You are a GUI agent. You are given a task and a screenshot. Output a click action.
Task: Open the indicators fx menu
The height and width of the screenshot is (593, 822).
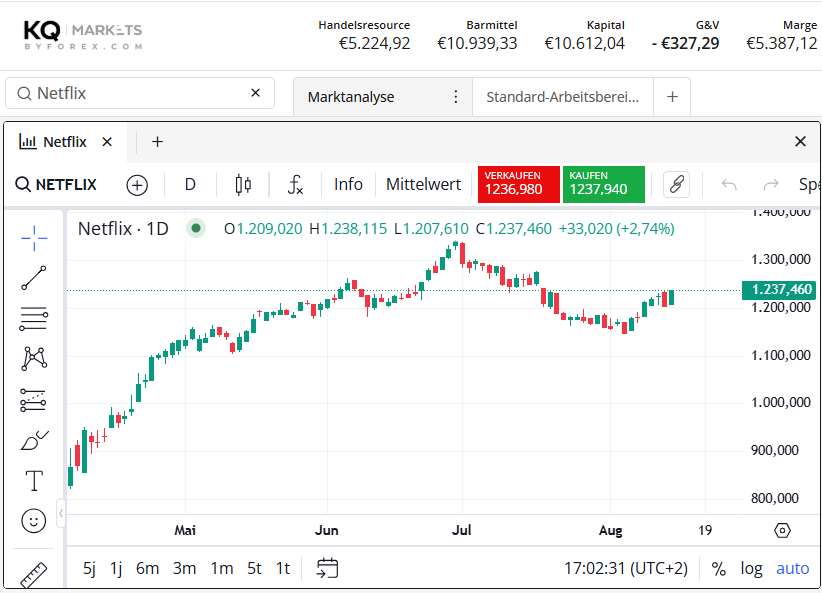pyautogui.click(x=295, y=185)
